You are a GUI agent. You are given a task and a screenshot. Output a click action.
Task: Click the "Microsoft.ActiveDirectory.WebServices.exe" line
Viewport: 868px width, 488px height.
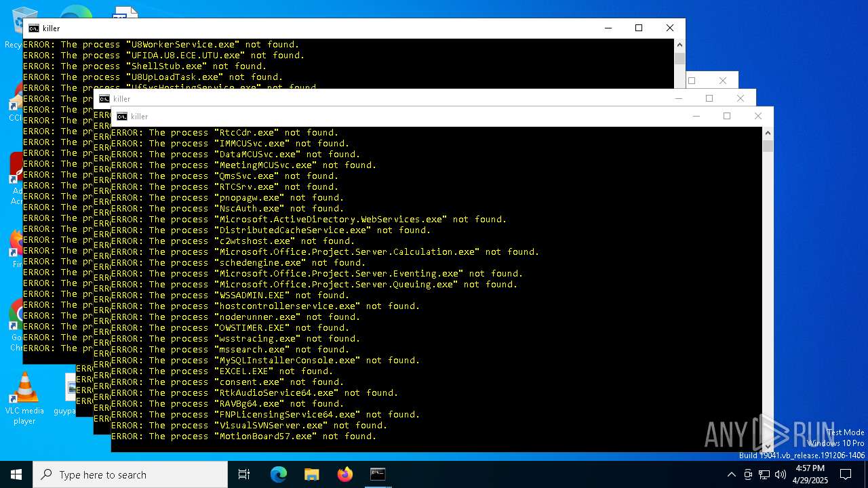[x=309, y=220]
